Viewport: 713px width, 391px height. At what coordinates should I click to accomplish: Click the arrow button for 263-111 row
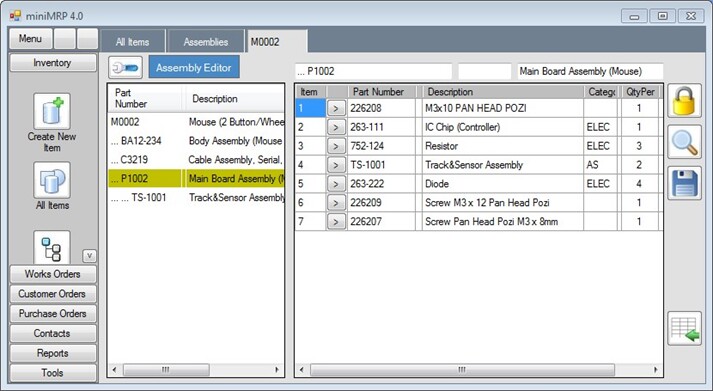pos(336,127)
